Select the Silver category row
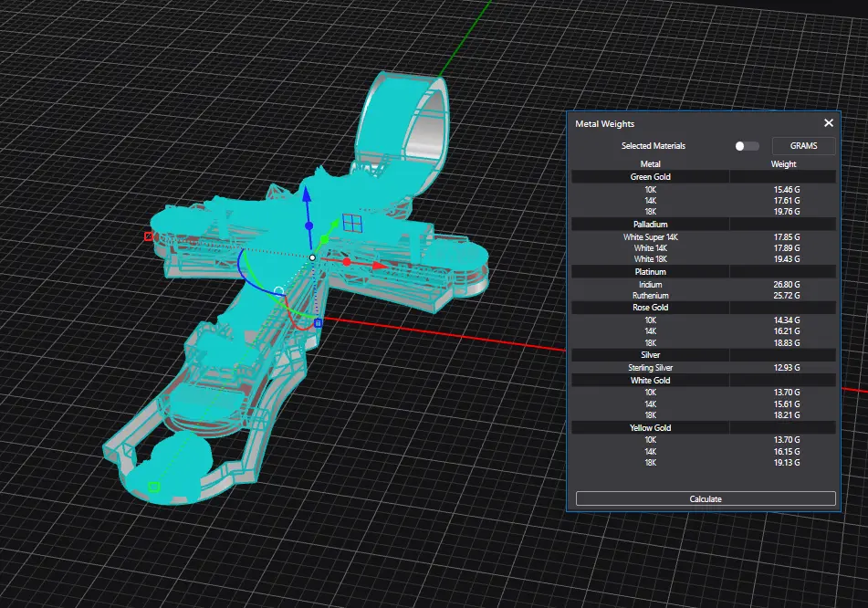868x608 pixels. [704, 355]
